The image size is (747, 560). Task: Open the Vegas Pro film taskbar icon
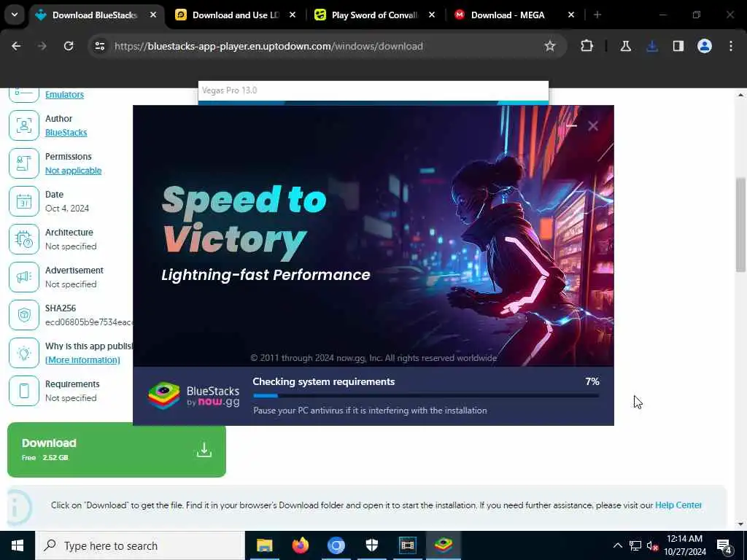click(407, 545)
